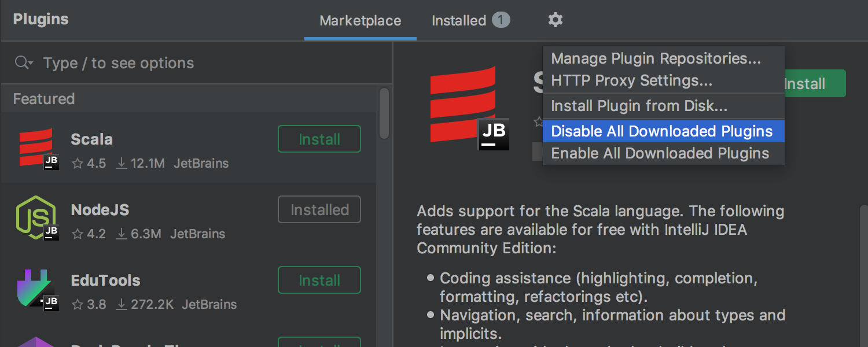Switch to the Installed tab

[x=459, y=20]
